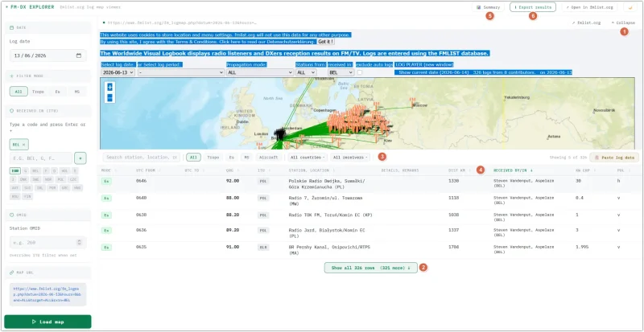Select DNK quick ITU chip

23,179
